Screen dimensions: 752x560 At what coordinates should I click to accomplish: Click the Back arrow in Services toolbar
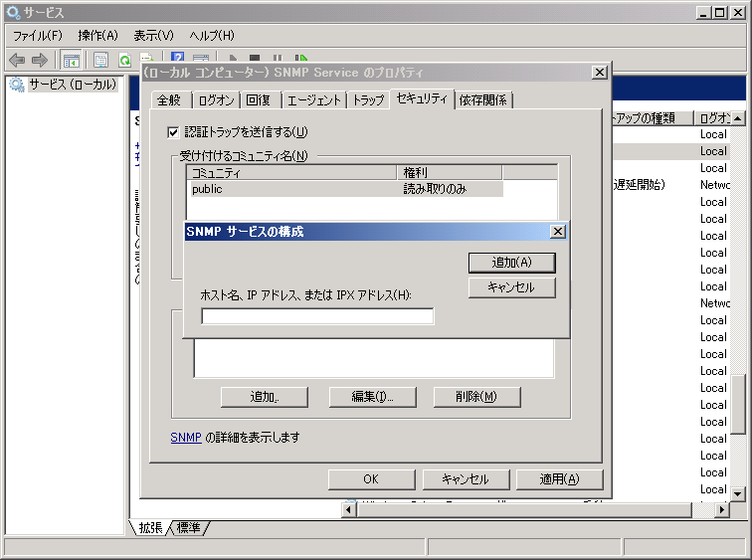[x=17, y=61]
